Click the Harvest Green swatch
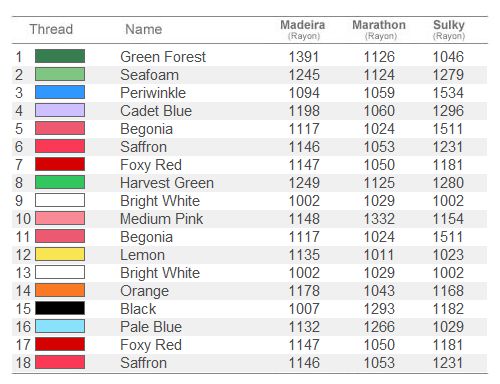 [60, 182]
